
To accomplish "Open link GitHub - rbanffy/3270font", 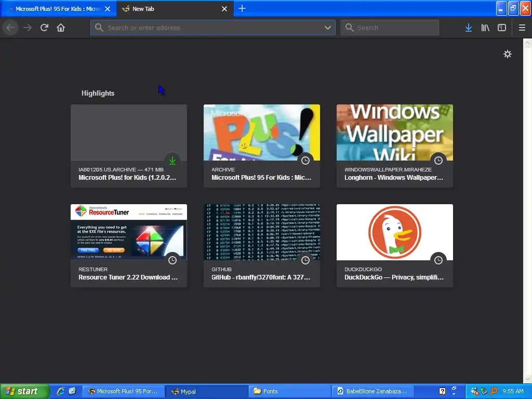I will point(261,277).
